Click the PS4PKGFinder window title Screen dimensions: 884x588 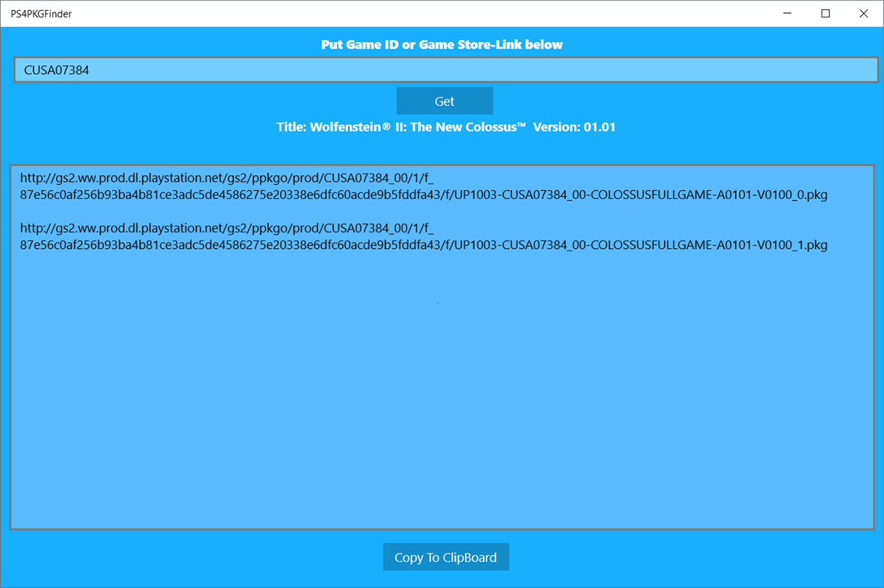tap(41, 14)
